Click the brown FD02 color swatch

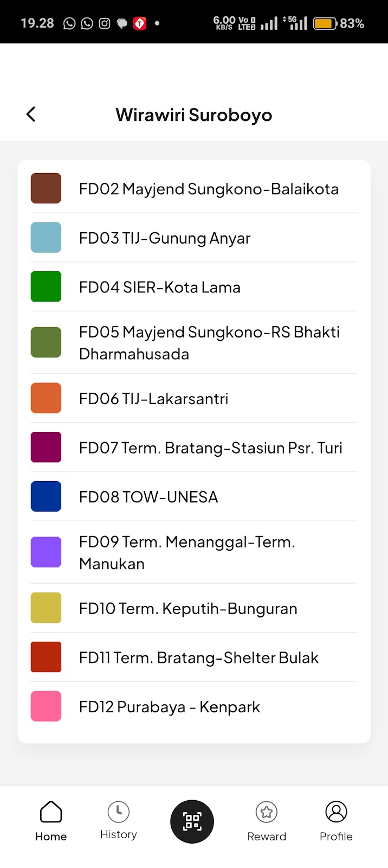[x=46, y=188]
